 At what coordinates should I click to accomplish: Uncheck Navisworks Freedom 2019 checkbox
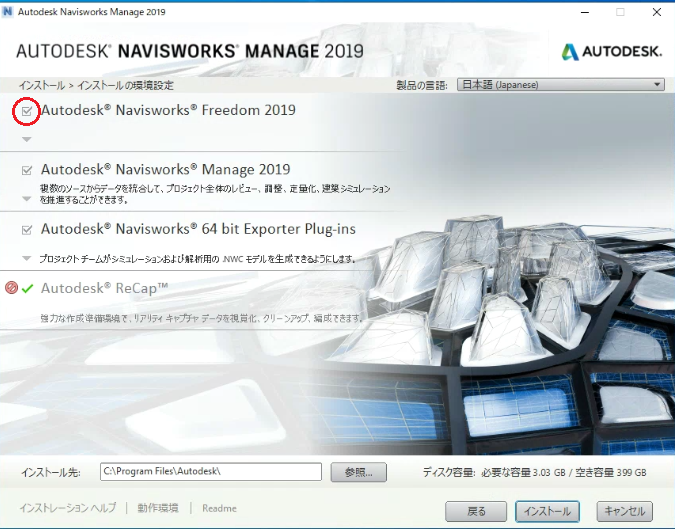27,111
